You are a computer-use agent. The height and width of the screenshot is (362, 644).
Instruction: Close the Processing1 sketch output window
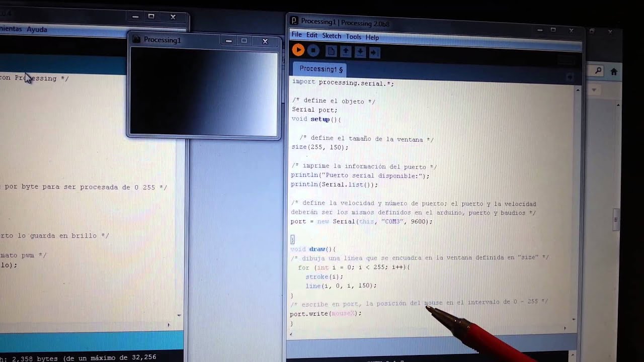click(x=265, y=41)
